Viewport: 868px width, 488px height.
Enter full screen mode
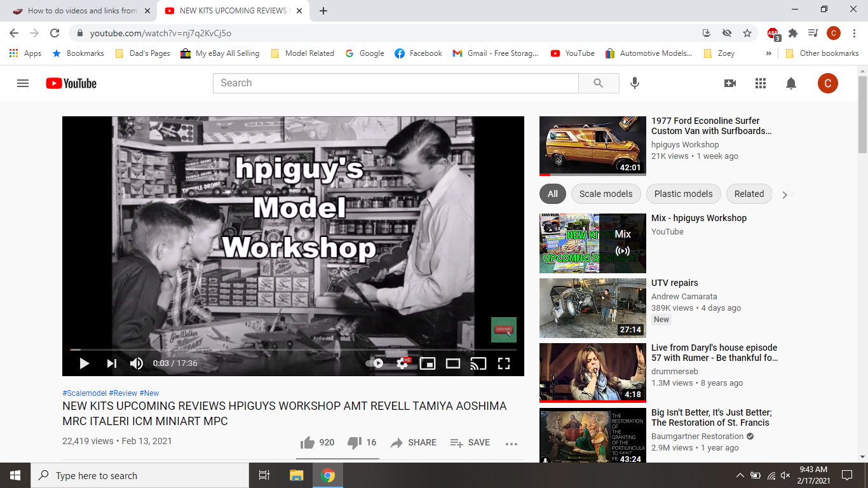pyautogui.click(x=504, y=363)
